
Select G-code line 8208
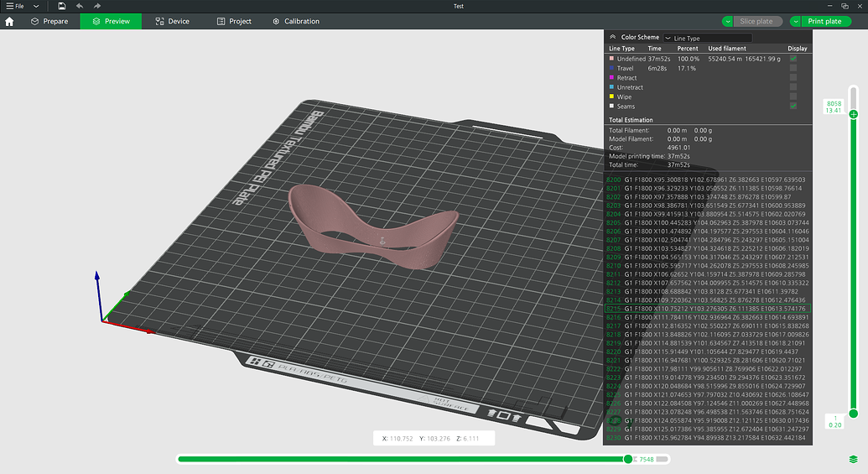click(708, 248)
